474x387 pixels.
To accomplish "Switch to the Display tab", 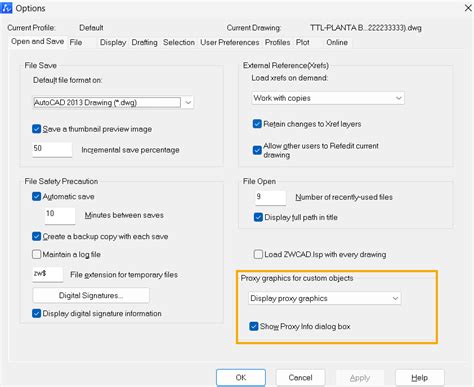I will (x=113, y=42).
